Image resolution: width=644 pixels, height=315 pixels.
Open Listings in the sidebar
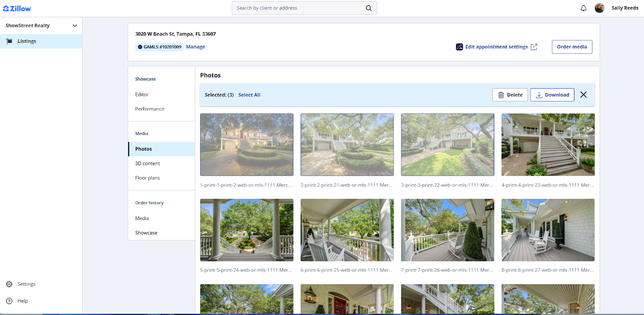pos(27,41)
